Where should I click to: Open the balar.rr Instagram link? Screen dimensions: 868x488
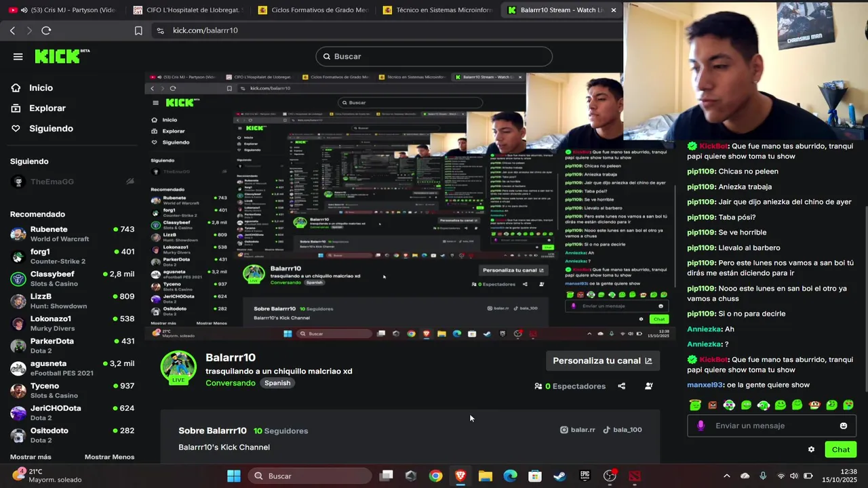coord(577,430)
